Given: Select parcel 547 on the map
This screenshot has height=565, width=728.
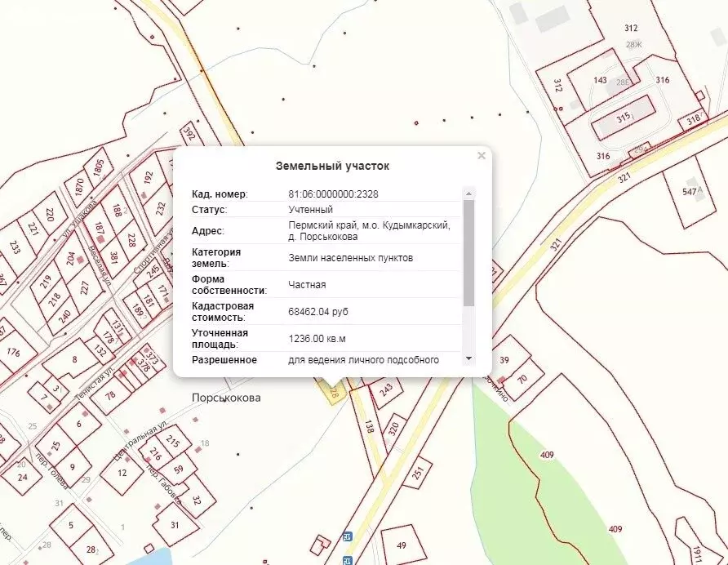Looking at the screenshot, I should pyautogui.click(x=690, y=191).
